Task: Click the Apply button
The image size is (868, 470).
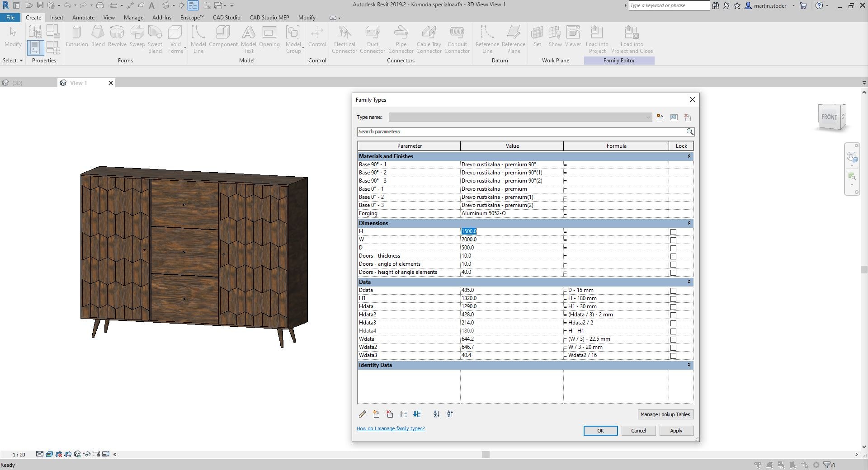Action: [676, 431]
